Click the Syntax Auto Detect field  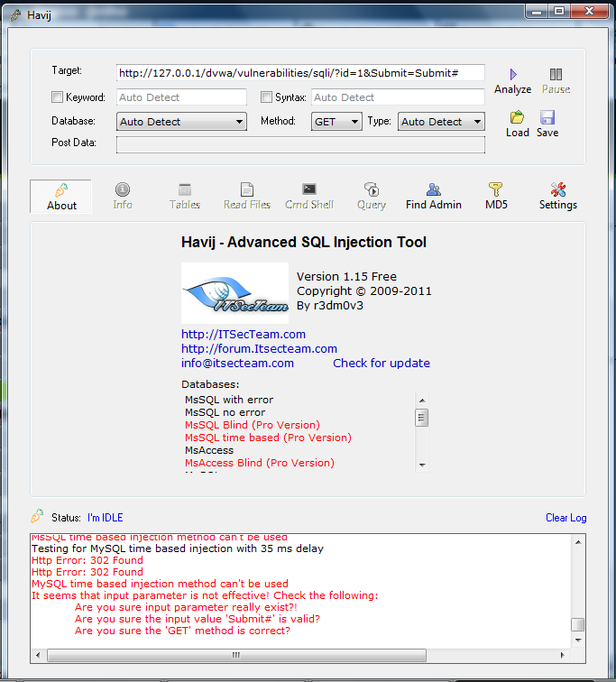[x=398, y=97]
